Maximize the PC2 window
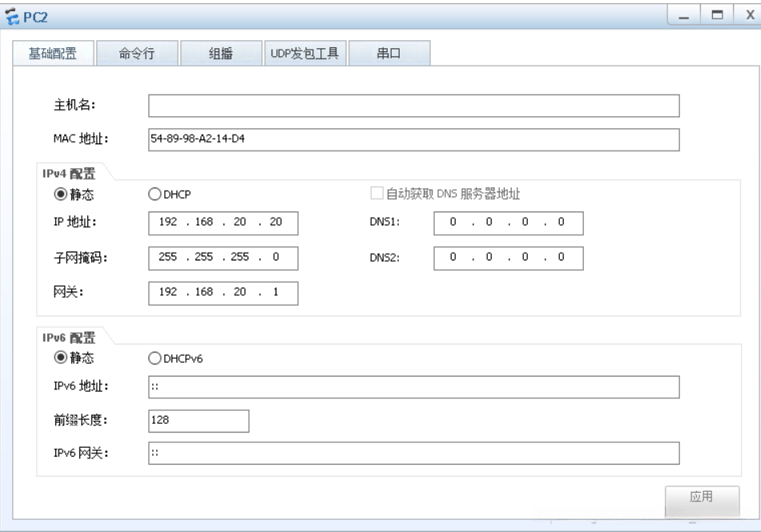This screenshot has height=532, width=761. pos(717,14)
